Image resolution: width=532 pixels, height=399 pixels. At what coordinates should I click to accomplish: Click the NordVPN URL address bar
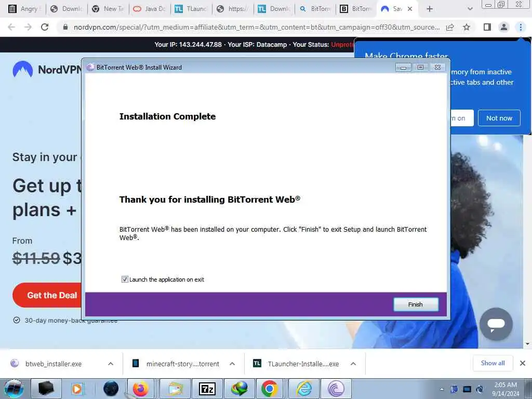point(257,27)
